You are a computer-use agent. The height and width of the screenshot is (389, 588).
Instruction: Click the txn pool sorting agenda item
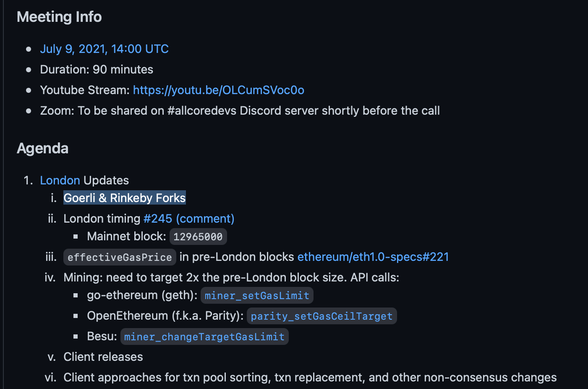coord(310,378)
